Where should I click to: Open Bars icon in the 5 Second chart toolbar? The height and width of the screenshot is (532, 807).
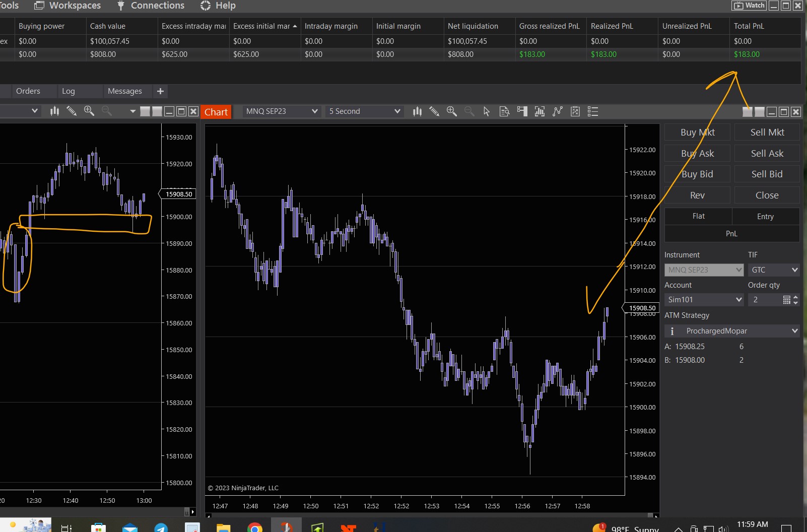[x=417, y=111]
